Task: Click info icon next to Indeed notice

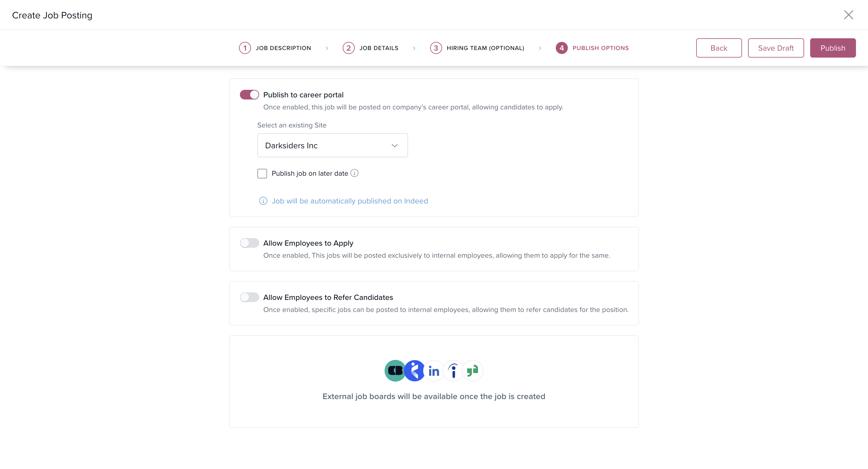Action: click(x=263, y=201)
